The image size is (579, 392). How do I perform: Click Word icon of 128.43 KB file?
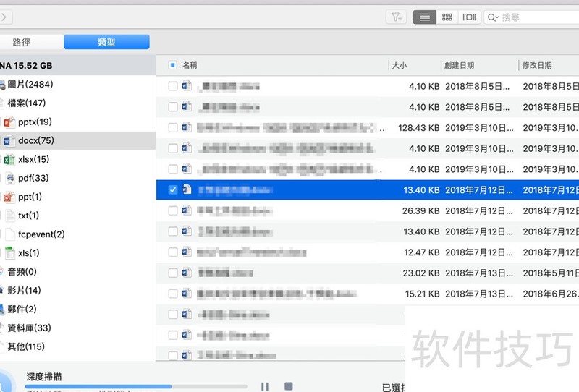pos(187,127)
